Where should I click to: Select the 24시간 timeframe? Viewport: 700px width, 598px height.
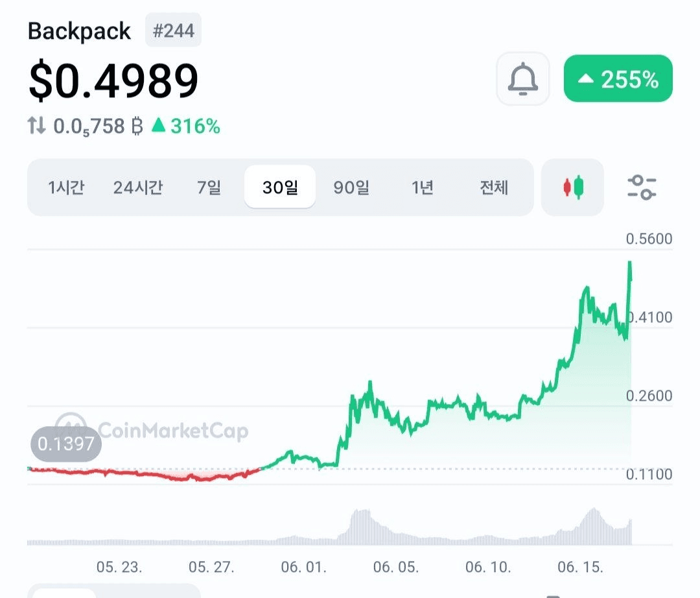(138, 187)
